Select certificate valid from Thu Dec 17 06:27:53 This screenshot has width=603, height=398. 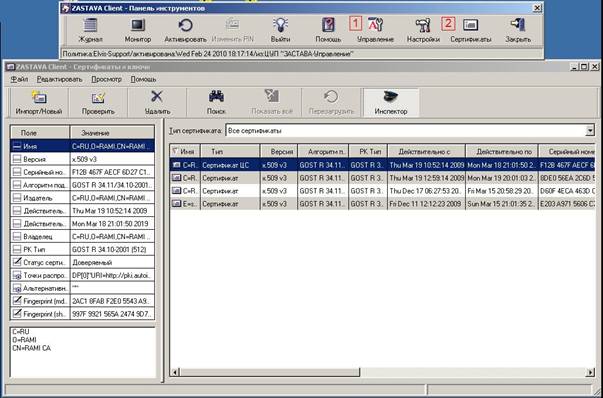click(x=382, y=191)
